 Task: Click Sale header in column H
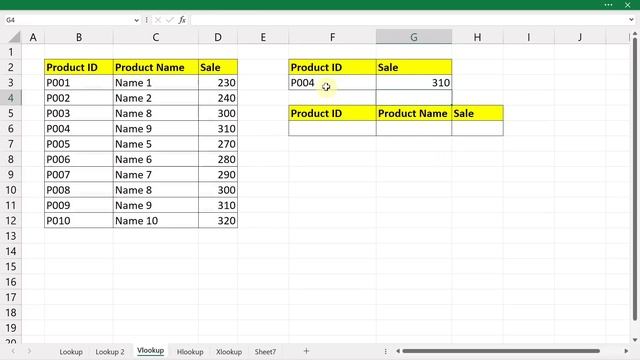(478, 113)
